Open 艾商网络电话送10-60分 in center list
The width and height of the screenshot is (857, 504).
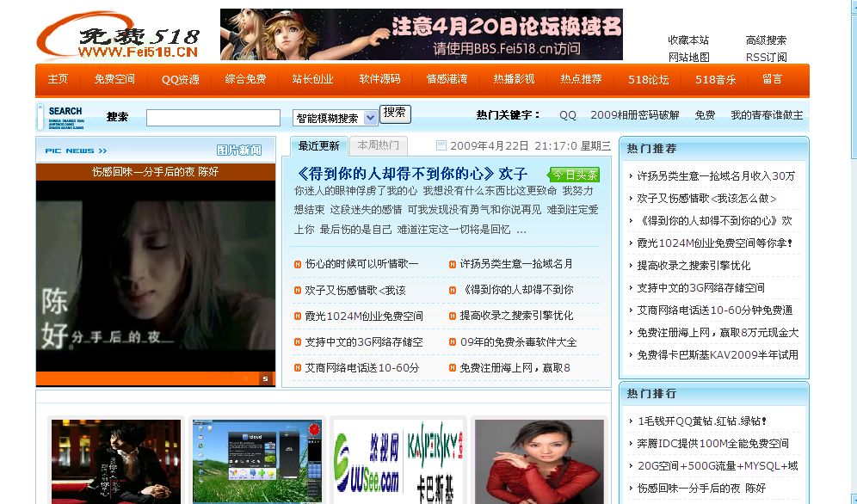[362, 367]
